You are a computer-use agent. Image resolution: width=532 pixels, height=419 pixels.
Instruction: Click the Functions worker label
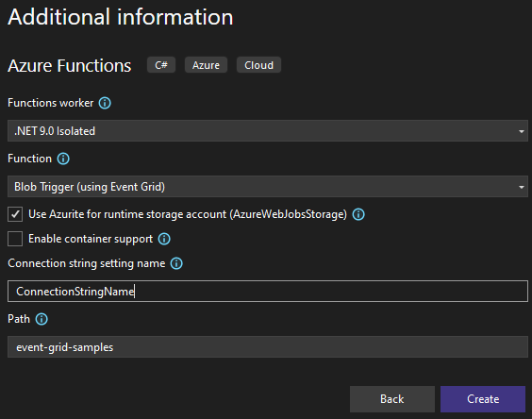point(51,103)
